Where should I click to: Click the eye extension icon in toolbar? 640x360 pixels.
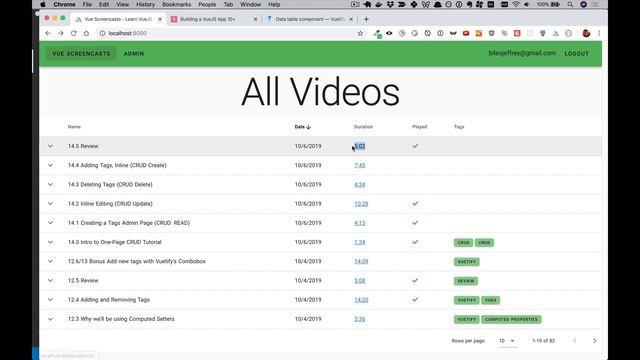389,33
